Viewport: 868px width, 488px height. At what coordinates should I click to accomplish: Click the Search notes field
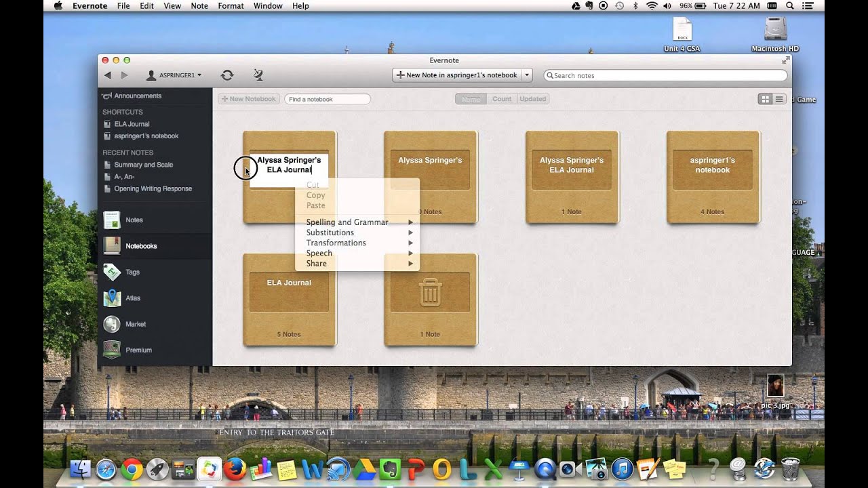click(x=665, y=75)
